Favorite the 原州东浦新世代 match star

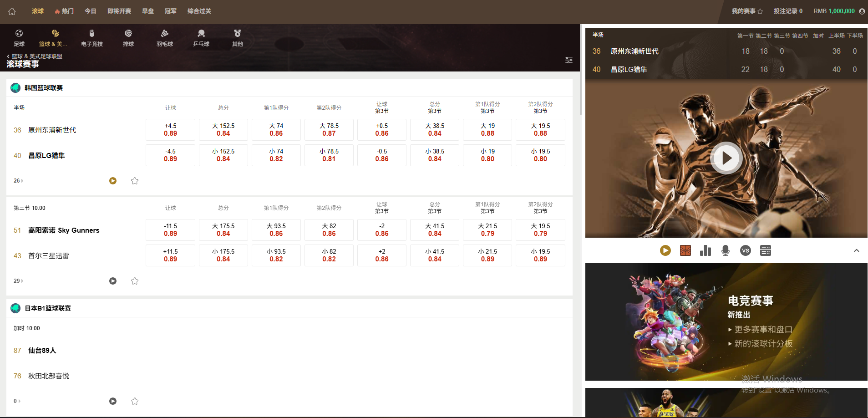click(x=135, y=181)
